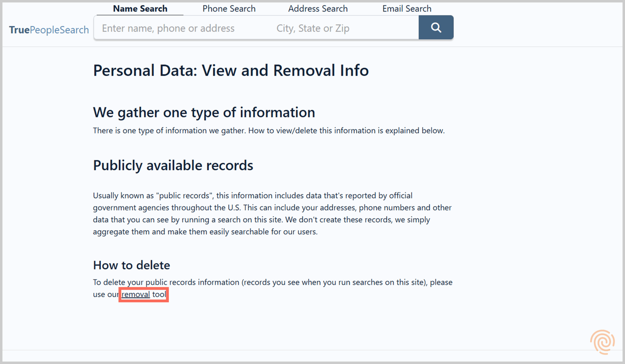Open the Email Search tab
625x364 pixels.
tap(406, 9)
